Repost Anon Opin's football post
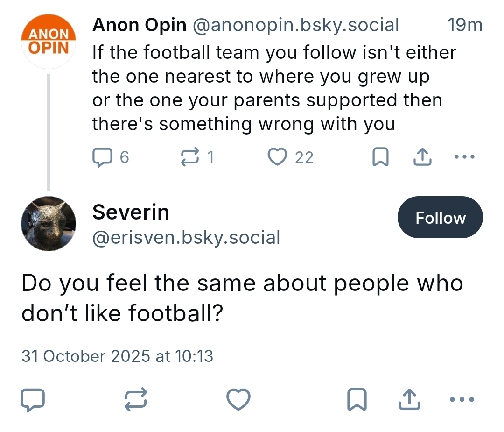Image resolution: width=504 pixels, height=432 pixels. (190, 158)
